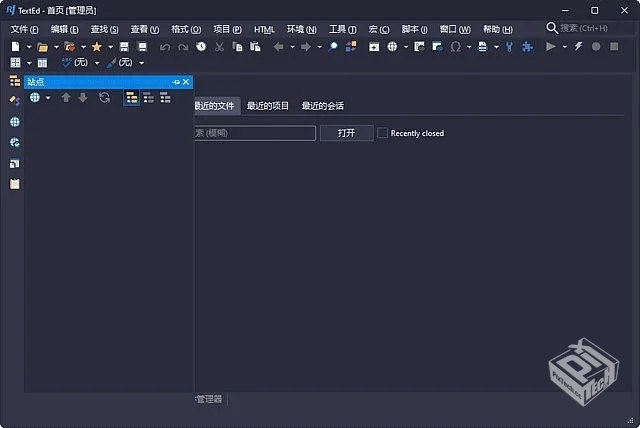Create a new file with the blank page icon

click(16, 47)
